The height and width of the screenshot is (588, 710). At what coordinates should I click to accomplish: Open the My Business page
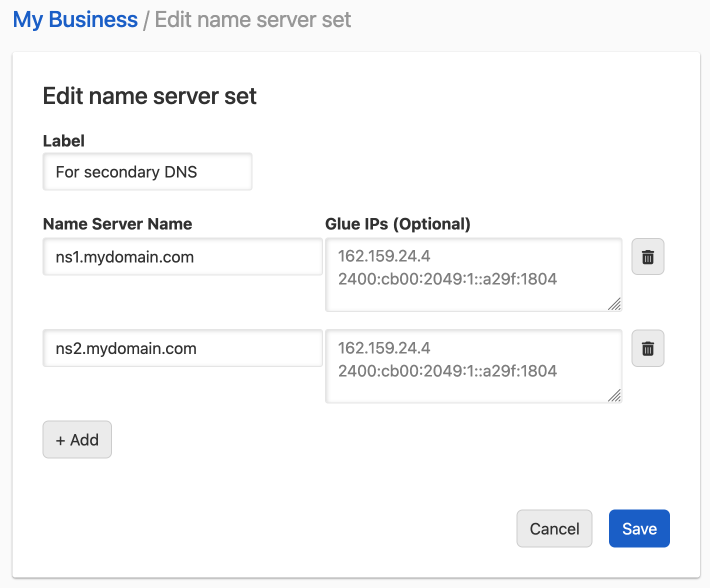pos(75,19)
